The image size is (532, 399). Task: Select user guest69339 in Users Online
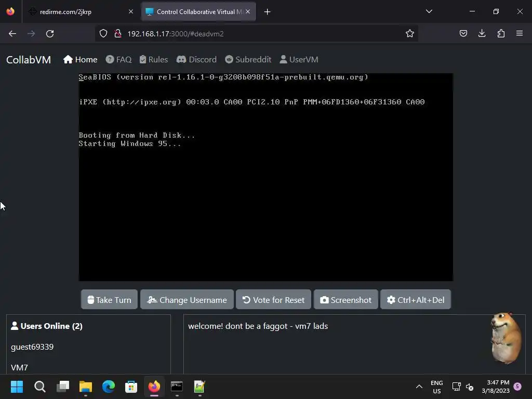coord(32,347)
